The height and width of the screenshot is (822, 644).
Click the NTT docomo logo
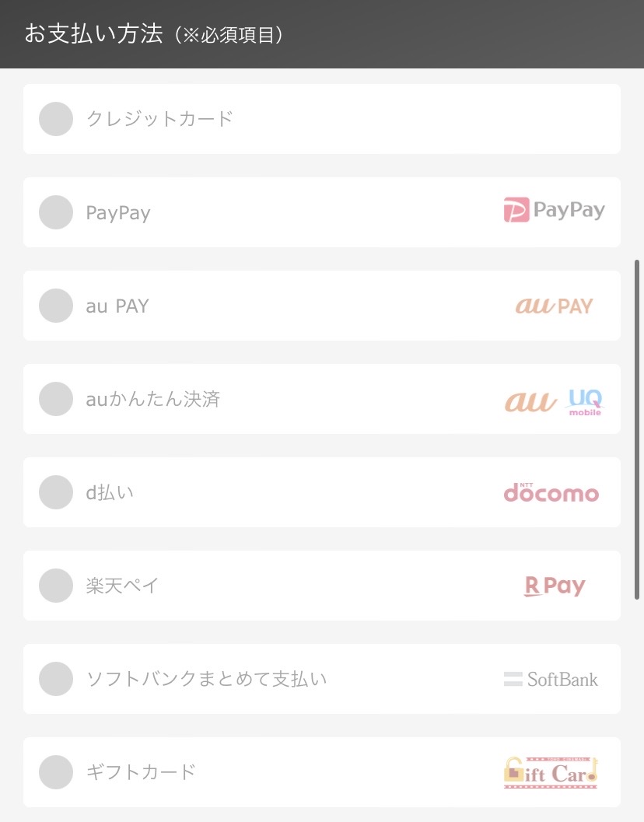(551, 492)
